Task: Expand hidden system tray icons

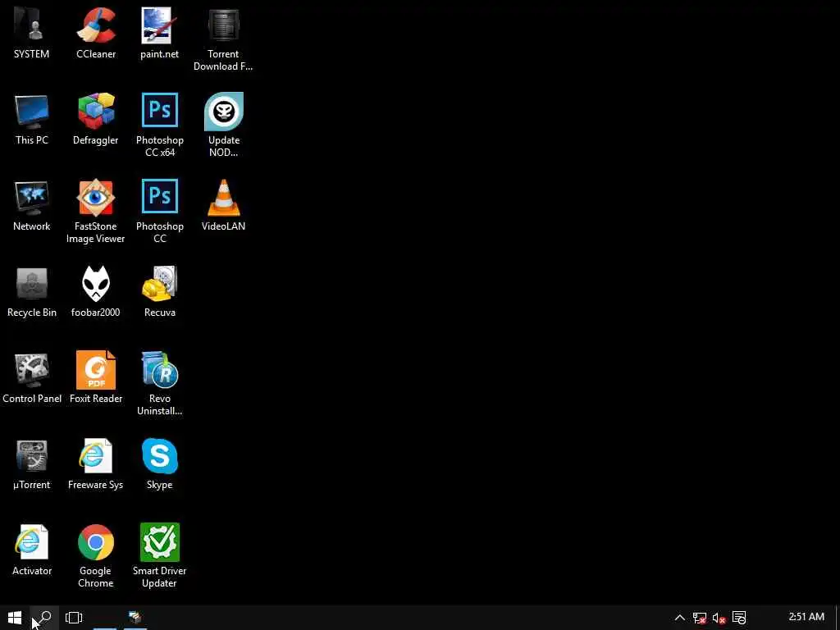Action: (x=679, y=618)
